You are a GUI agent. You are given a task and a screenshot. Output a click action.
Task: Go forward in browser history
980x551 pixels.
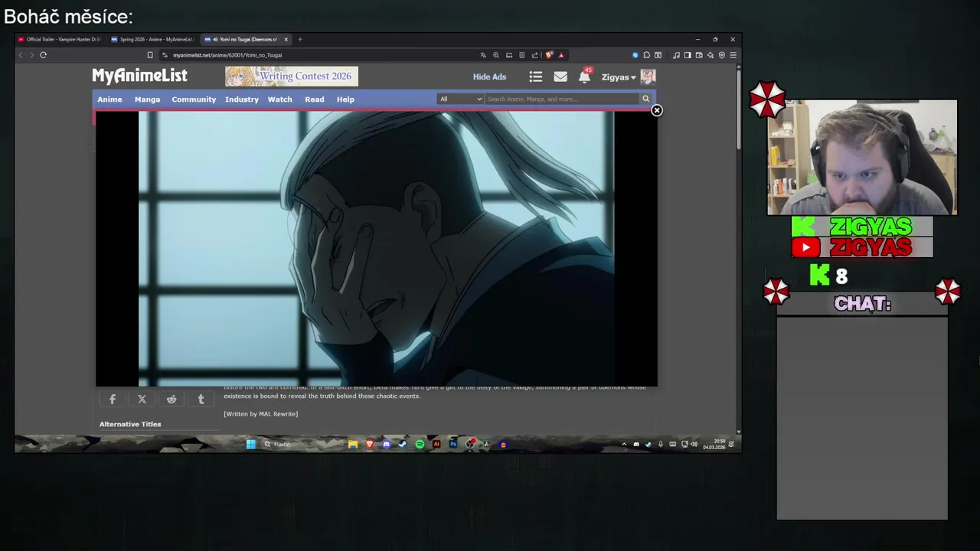[31, 55]
